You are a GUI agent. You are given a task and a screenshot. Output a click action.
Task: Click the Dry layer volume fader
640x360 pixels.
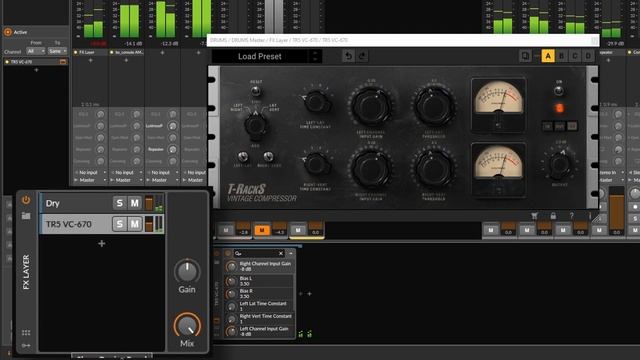(149, 203)
